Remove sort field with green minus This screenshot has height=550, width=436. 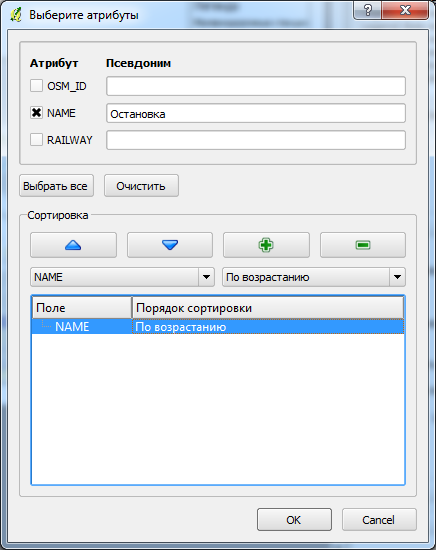(363, 245)
